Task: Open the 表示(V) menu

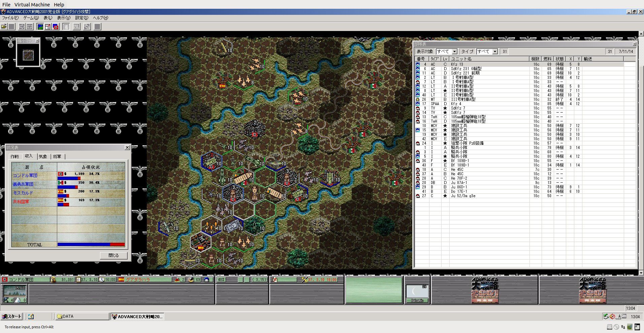Action: coord(64,18)
